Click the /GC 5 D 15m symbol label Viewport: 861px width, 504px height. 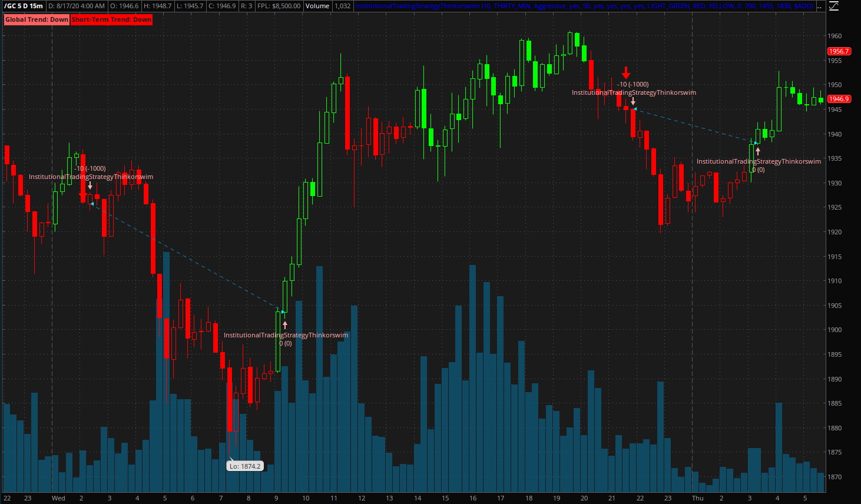coord(24,6)
